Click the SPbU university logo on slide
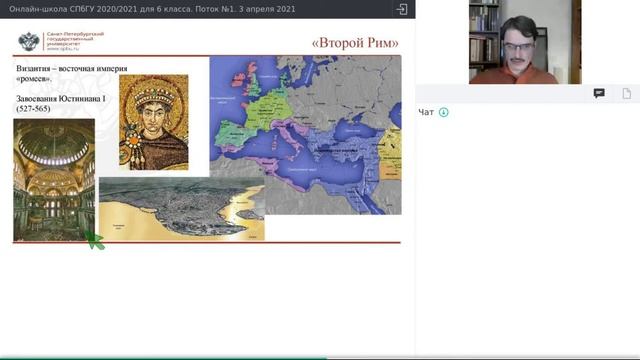Screen dimensions: 640x360 coord(29,41)
